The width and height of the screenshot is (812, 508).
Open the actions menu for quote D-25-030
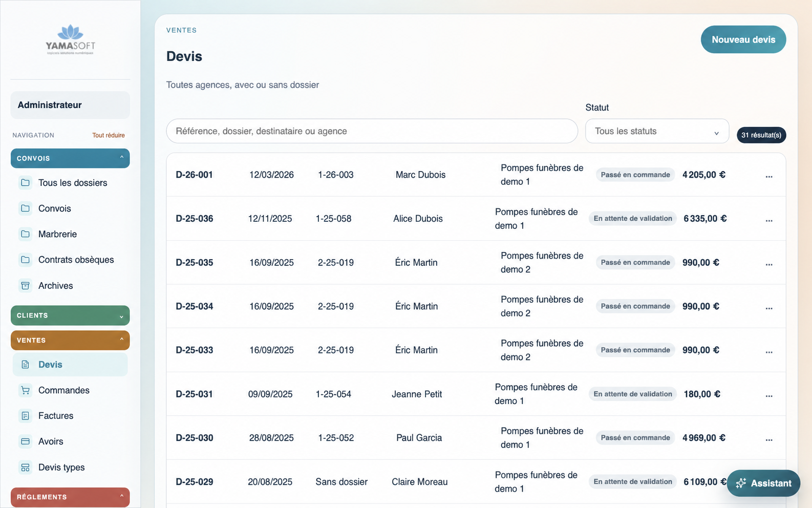click(769, 439)
